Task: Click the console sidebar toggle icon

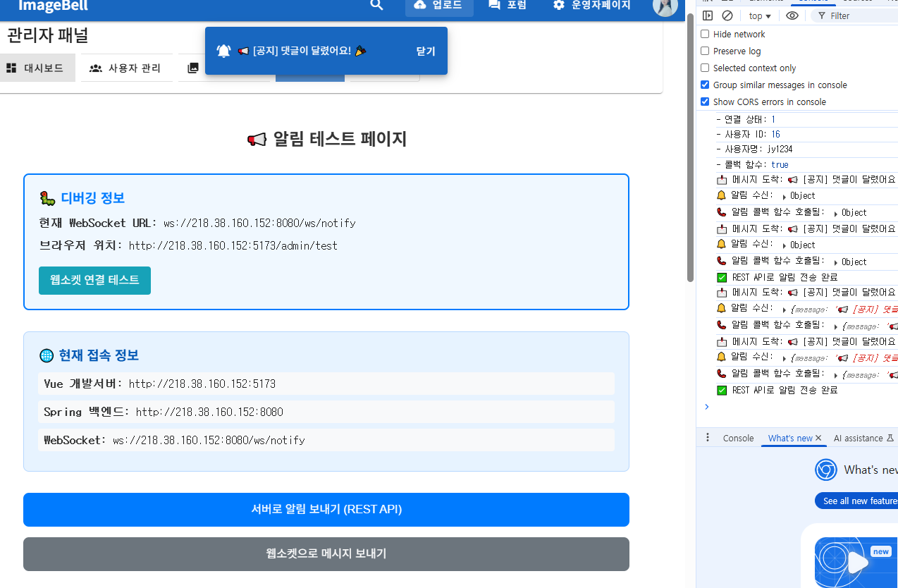Action: click(x=708, y=16)
